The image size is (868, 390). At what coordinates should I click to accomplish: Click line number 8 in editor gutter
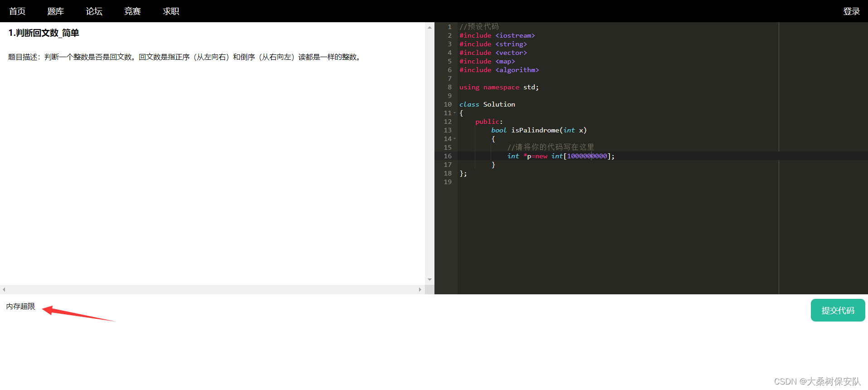(x=449, y=87)
